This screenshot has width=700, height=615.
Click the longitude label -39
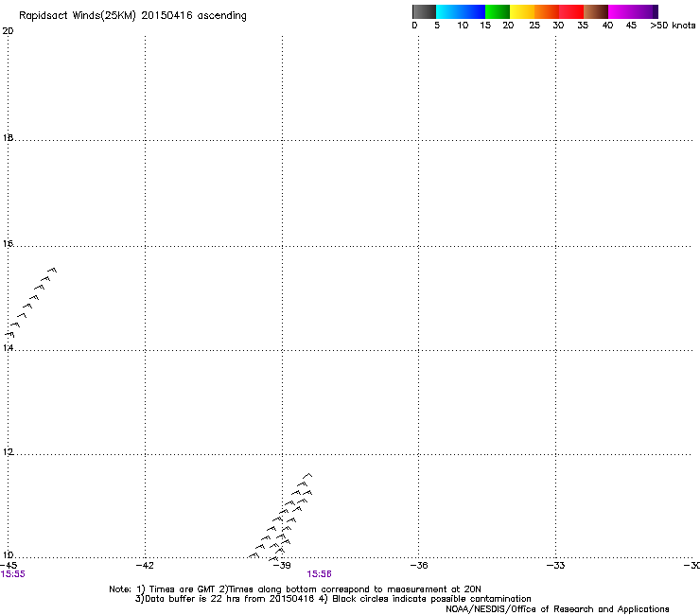(282, 565)
